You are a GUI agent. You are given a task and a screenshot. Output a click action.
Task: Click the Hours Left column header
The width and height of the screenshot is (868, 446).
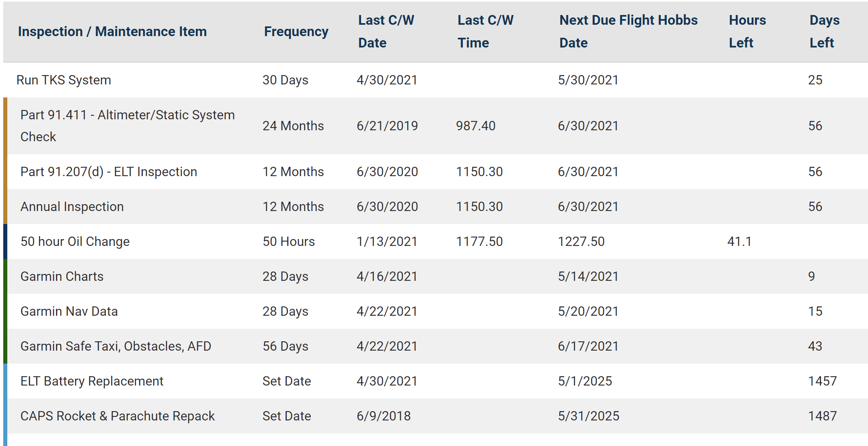747,32
